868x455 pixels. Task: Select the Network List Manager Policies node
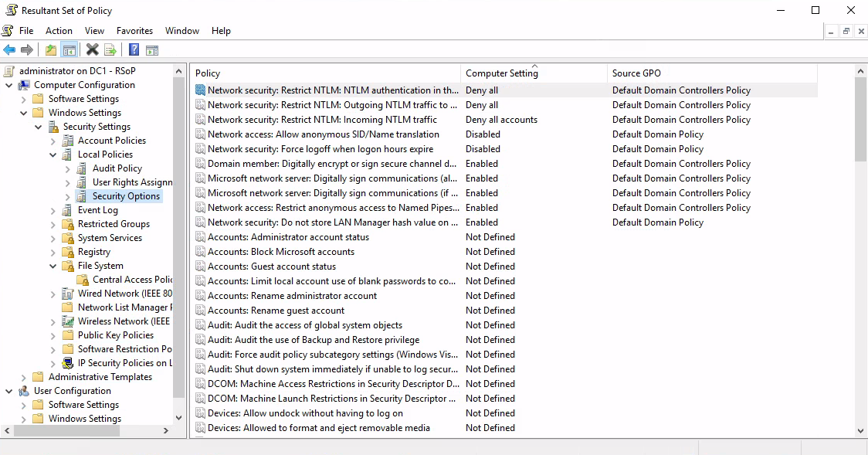tap(124, 307)
